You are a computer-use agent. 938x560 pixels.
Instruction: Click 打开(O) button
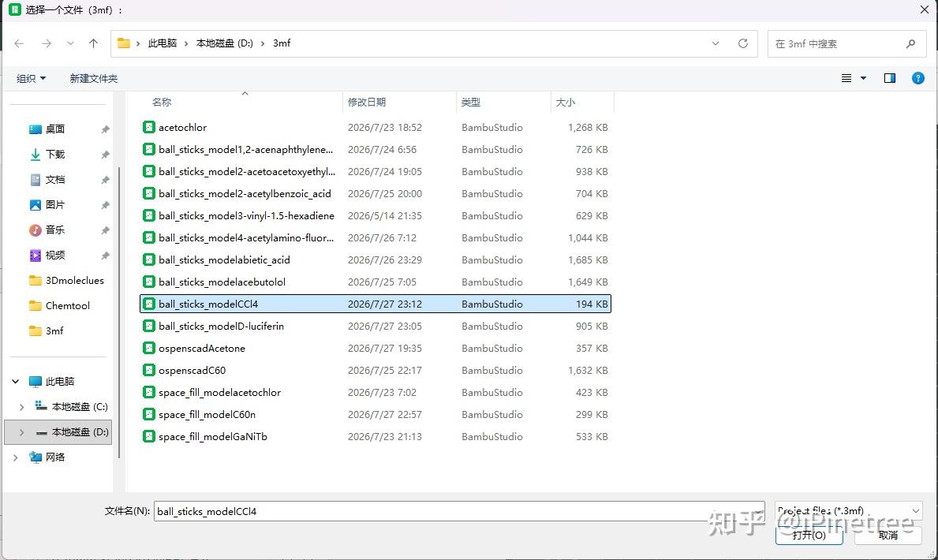[x=809, y=535]
